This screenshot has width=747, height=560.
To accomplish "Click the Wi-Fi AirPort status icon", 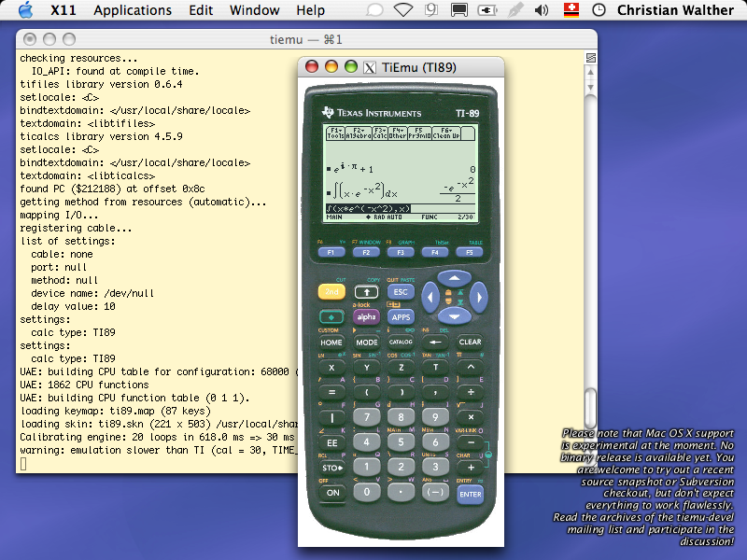I will (402, 10).
